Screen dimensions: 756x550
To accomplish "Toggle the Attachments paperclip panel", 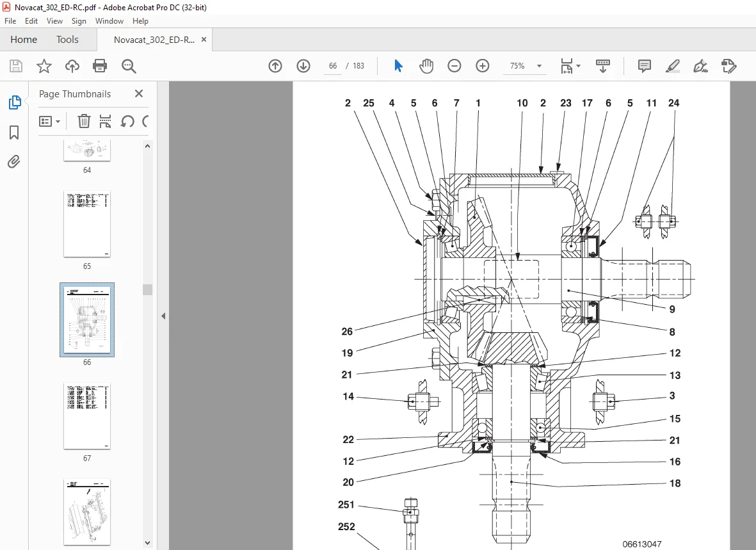I will click(14, 161).
